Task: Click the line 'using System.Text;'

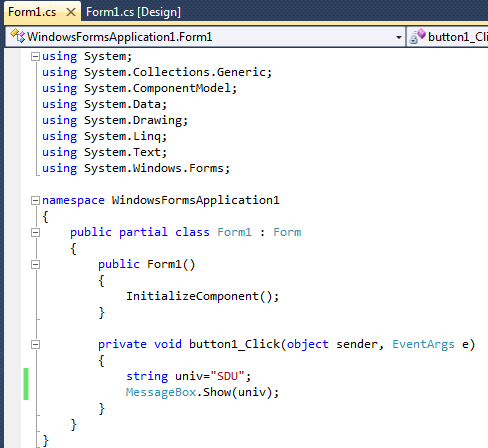Action: 104,152
